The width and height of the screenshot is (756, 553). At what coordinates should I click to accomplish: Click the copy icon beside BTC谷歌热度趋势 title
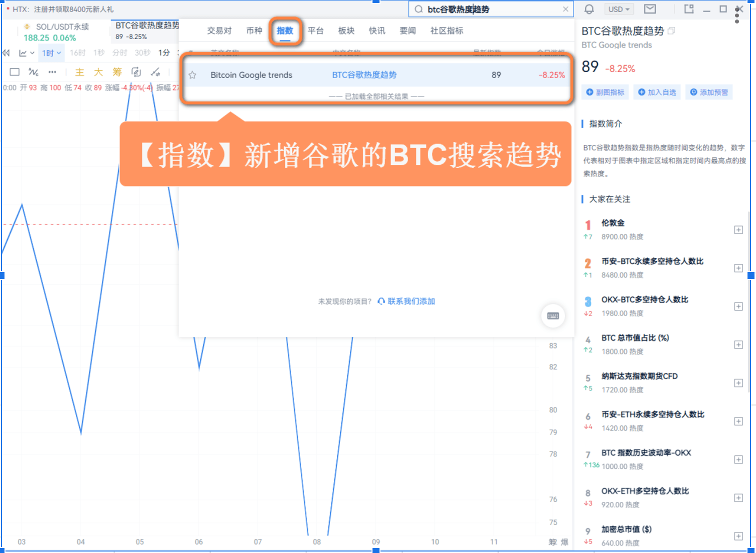point(671,31)
